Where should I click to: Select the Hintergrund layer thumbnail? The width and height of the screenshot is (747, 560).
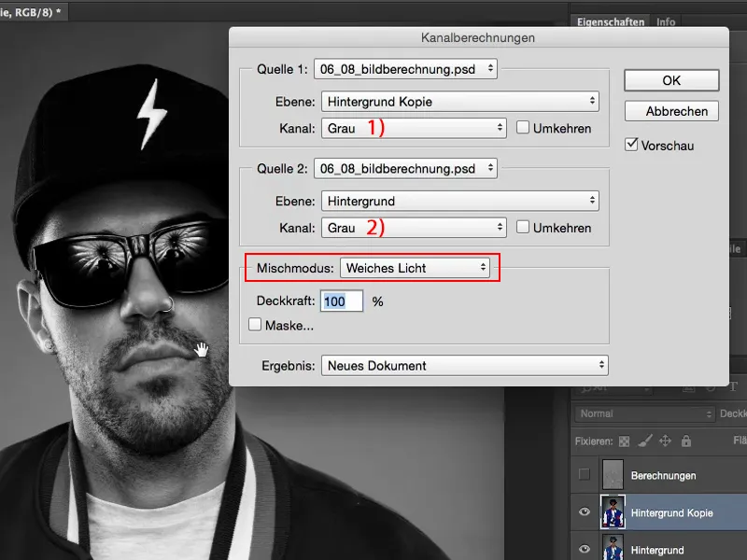point(613,548)
